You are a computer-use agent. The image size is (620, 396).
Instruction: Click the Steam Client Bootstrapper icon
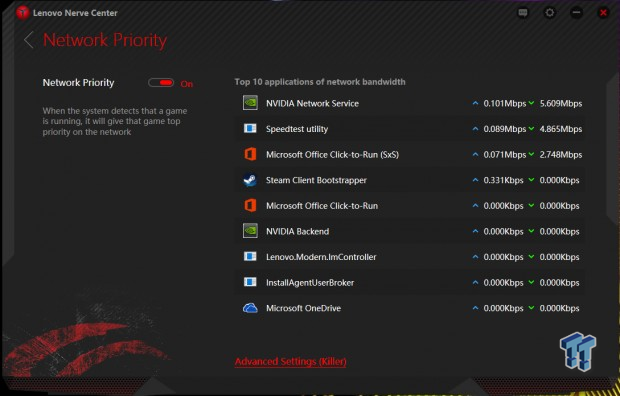250,180
